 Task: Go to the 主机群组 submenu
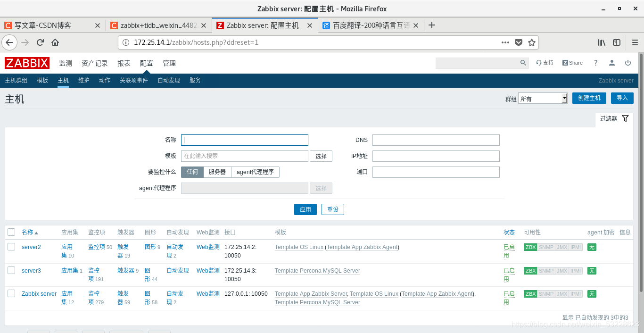tap(16, 81)
